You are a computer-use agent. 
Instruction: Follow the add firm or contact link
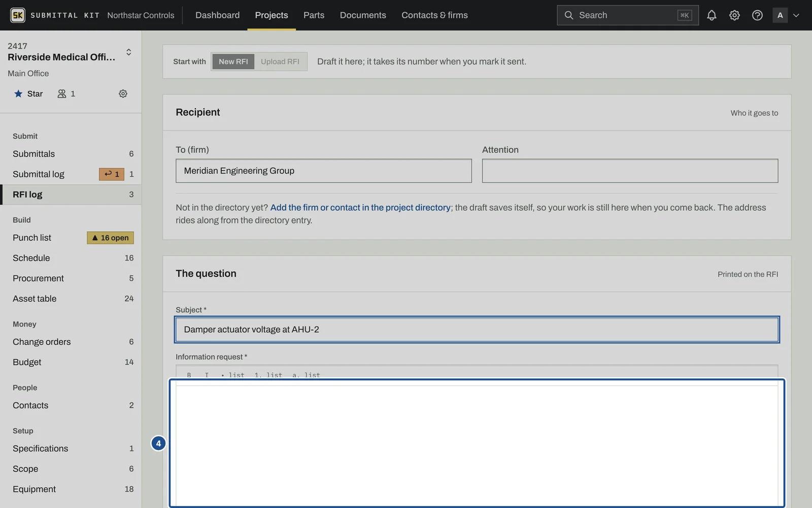coord(360,207)
